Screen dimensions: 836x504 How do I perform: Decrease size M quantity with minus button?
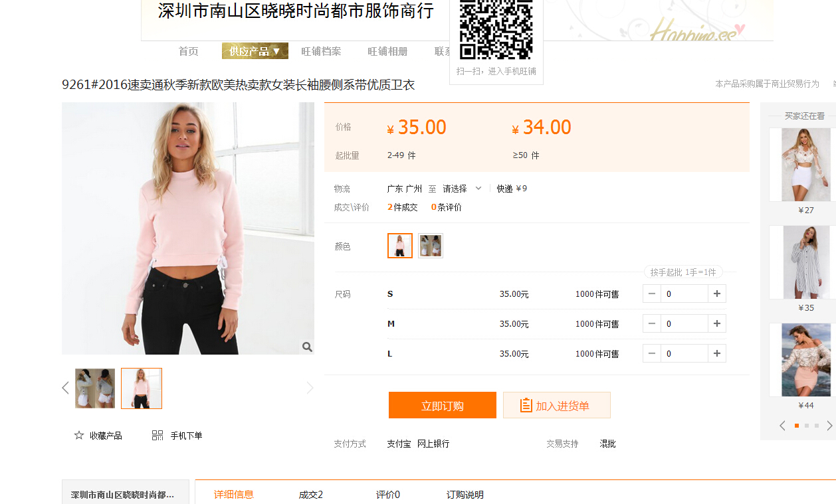(x=652, y=323)
